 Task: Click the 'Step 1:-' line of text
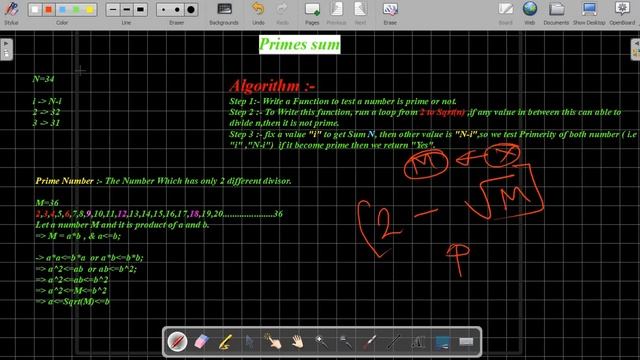click(x=343, y=101)
